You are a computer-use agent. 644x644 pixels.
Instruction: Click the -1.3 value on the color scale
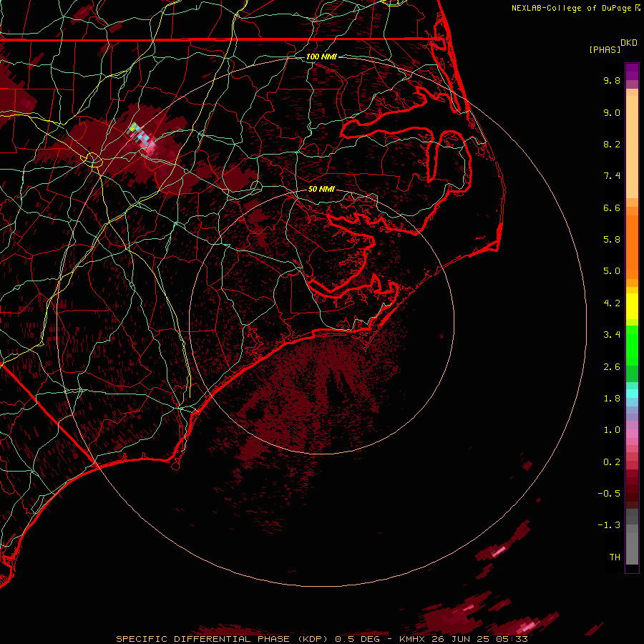tap(609, 525)
